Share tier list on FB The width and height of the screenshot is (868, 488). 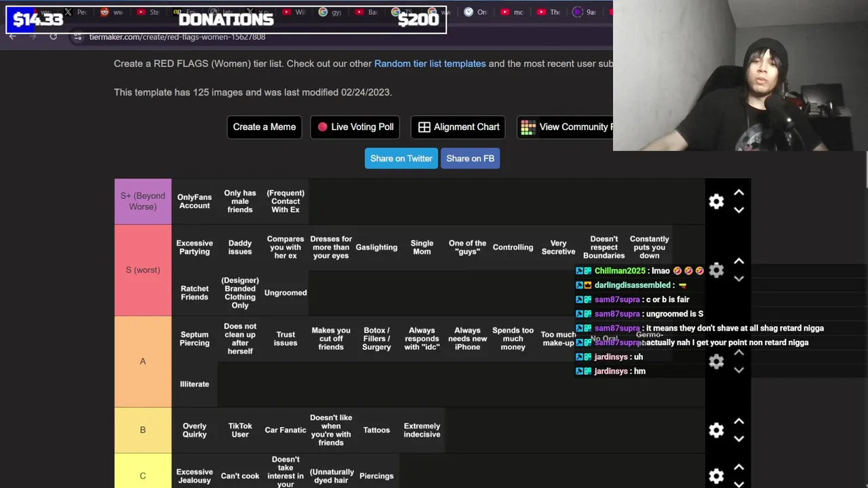[x=470, y=159]
